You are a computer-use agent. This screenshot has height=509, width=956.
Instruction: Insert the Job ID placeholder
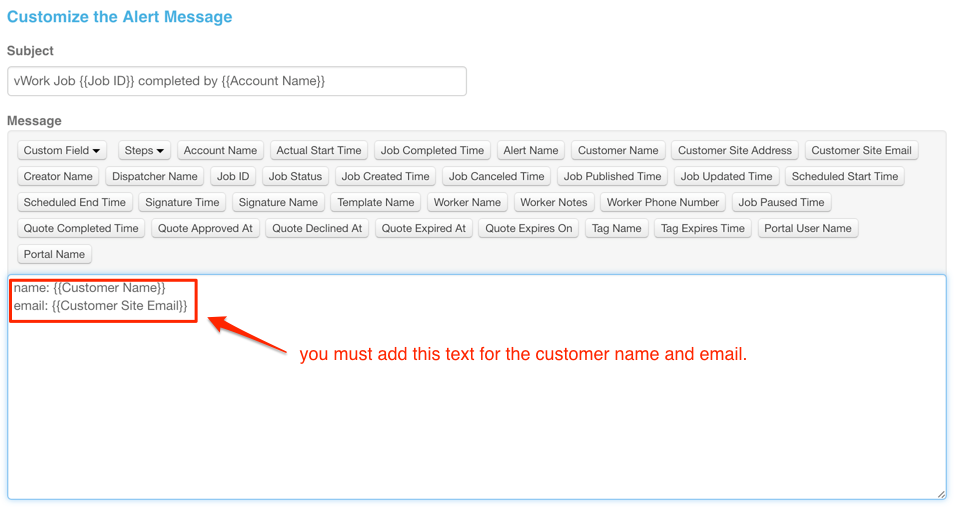pyautogui.click(x=233, y=177)
